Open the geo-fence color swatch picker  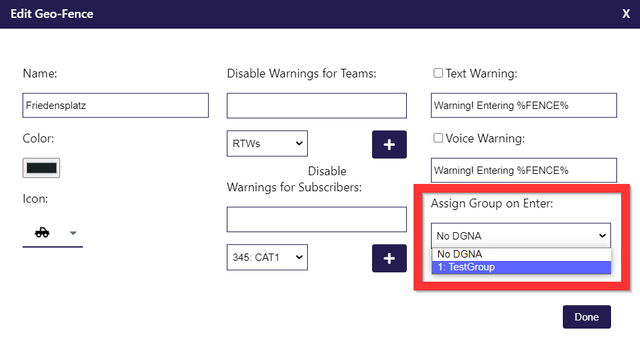pyautogui.click(x=41, y=168)
